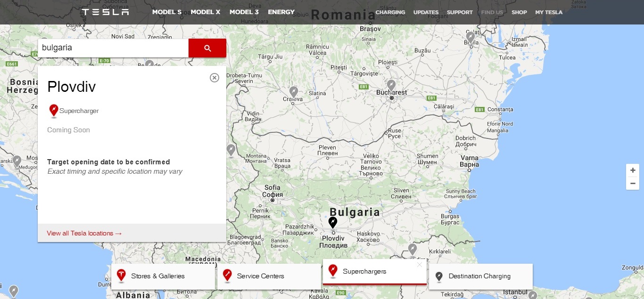Toggle the Destination Charging filter
Image resolution: width=644 pixels, height=299 pixels.
click(x=480, y=276)
